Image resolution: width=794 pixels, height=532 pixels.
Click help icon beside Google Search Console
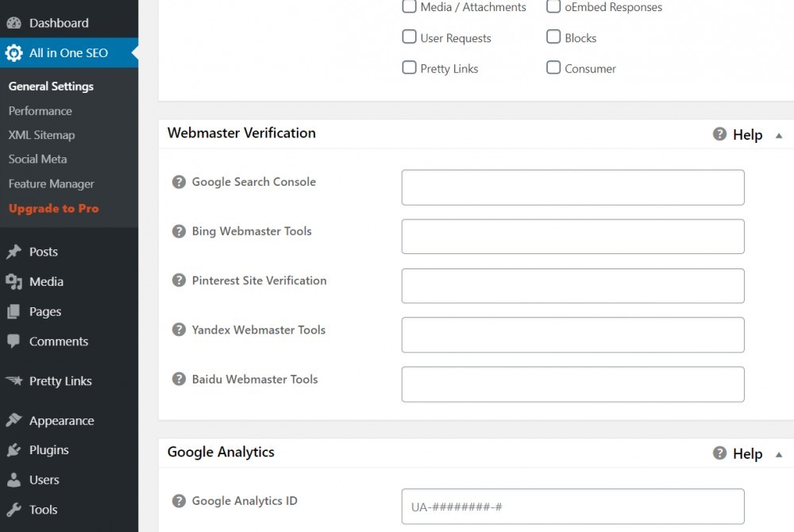pyautogui.click(x=179, y=182)
